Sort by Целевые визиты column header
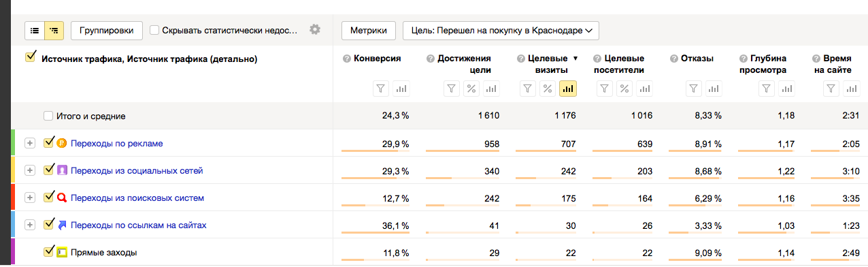 tap(548, 64)
